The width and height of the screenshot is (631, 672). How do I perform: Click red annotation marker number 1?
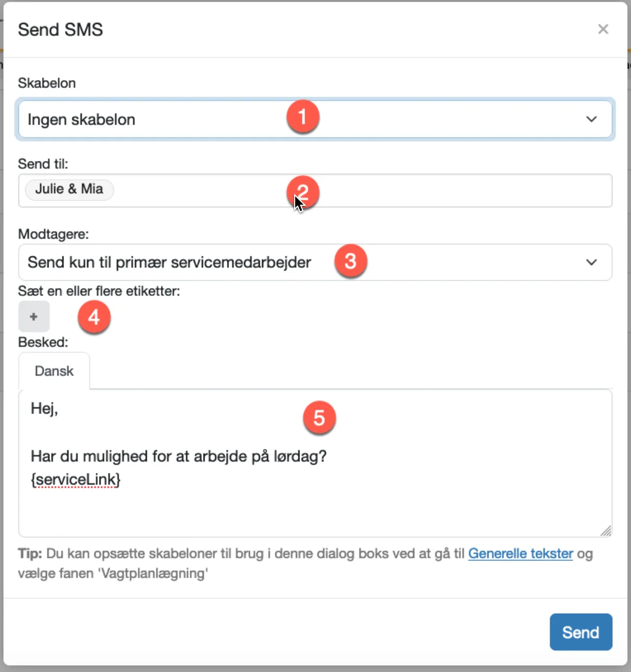(302, 117)
